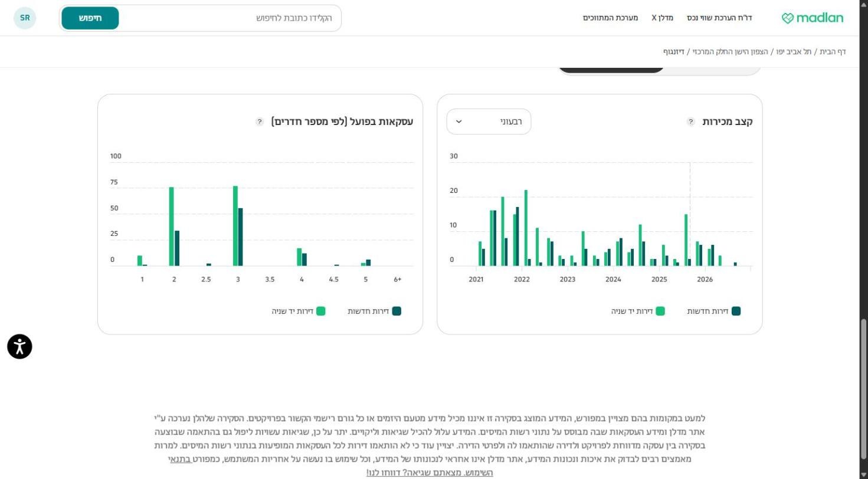Viewport: 868px width, 479px height.
Task: Toggle דירות יד שניה swatch in the עסקאות בפועל legend
Action: click(321, 311)
